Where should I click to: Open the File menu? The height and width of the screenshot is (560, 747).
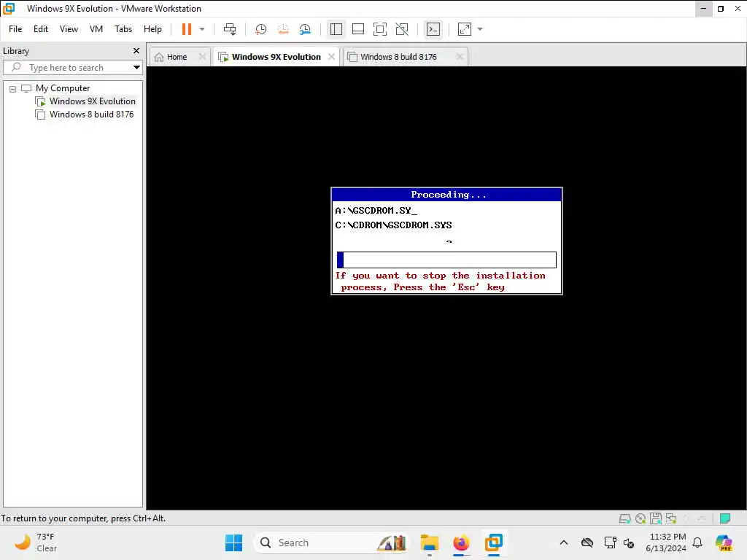point(15,29)
